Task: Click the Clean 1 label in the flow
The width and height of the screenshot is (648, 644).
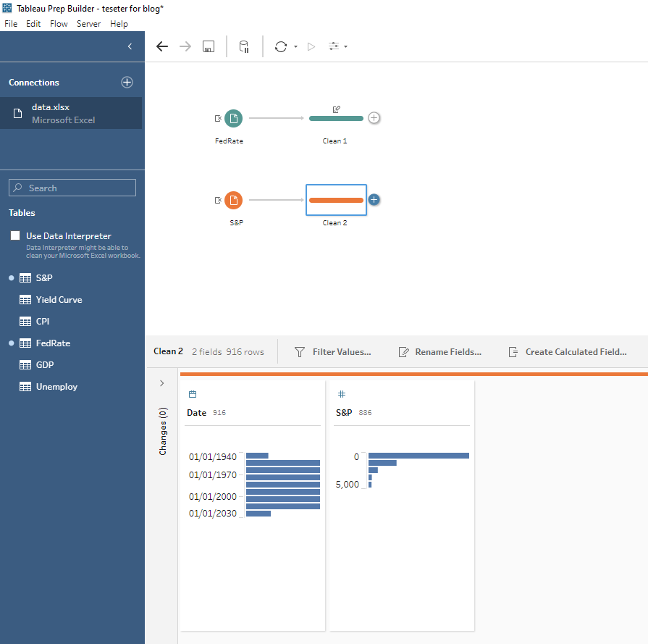Action: point(334,141)
